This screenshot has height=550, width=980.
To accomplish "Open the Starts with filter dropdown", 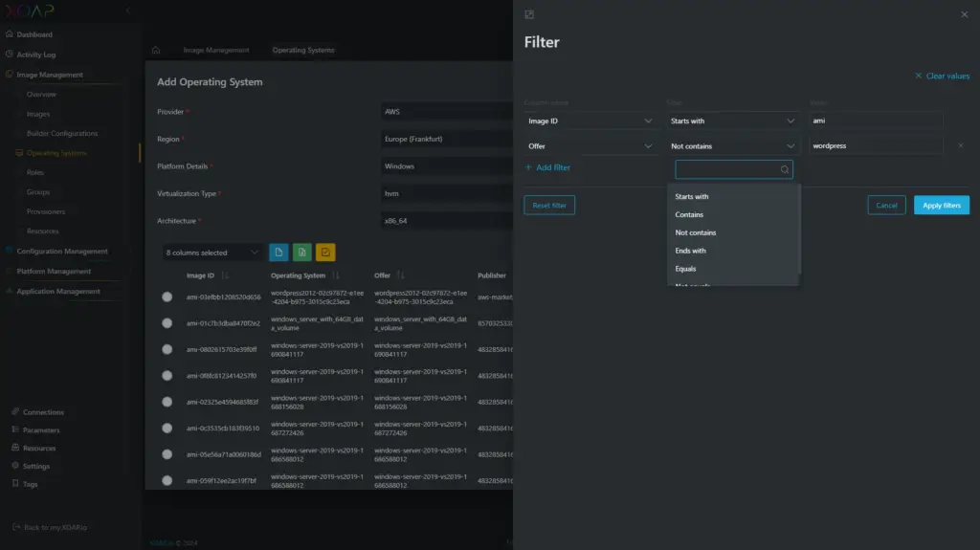I will click(x=732, y=121).
